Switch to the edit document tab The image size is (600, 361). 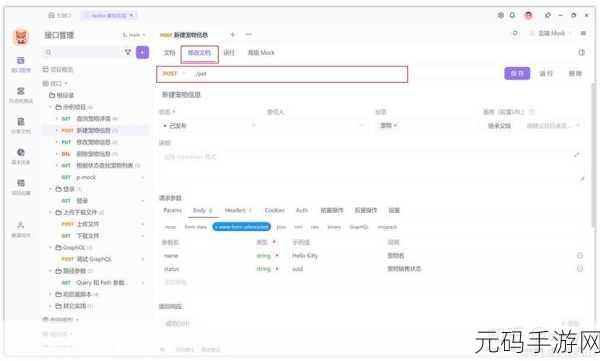click(x=199, y=53)
